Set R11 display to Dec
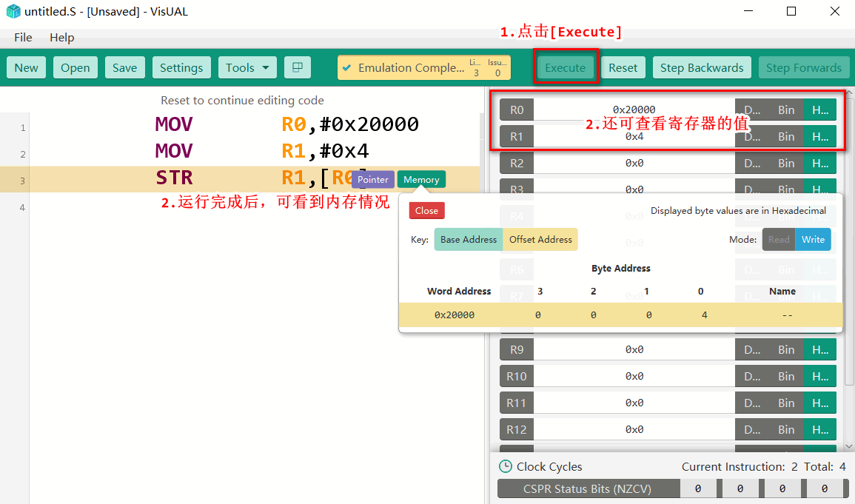The image size is (855, 504). pos(753,403)
